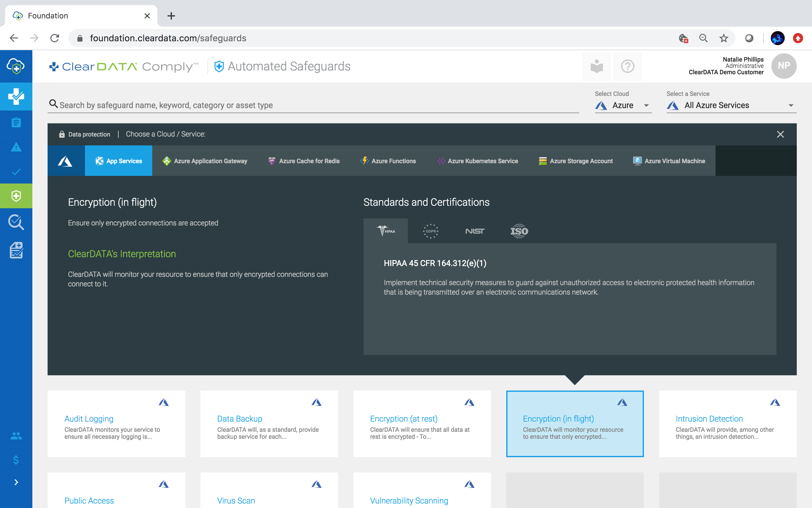Click Azure icon on Data Backup card

tap(317, 402)
